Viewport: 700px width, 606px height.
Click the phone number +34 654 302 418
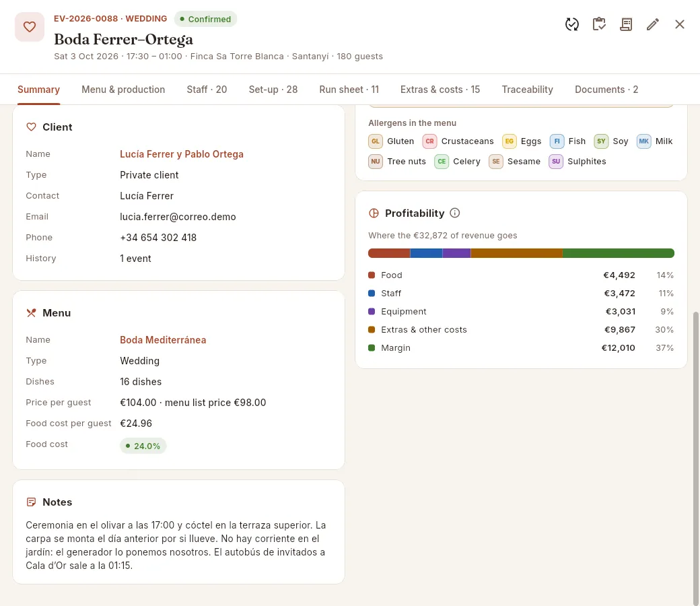click(158, 238)
